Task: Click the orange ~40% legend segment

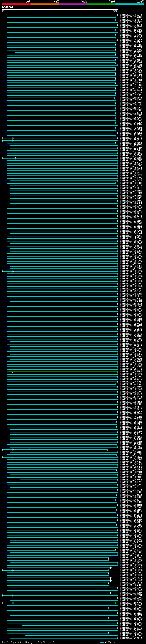Action: [45, 4]
